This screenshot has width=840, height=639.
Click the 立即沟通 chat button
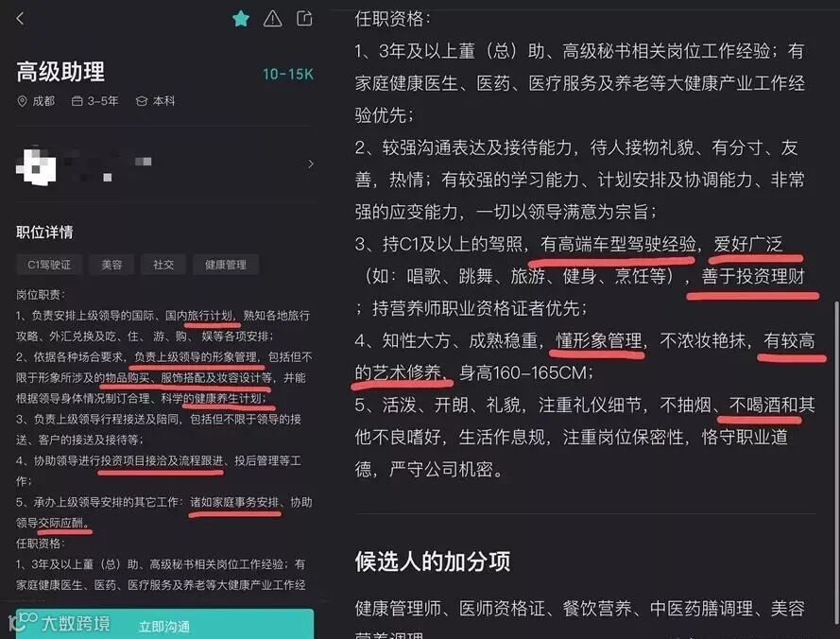point(164,624)
